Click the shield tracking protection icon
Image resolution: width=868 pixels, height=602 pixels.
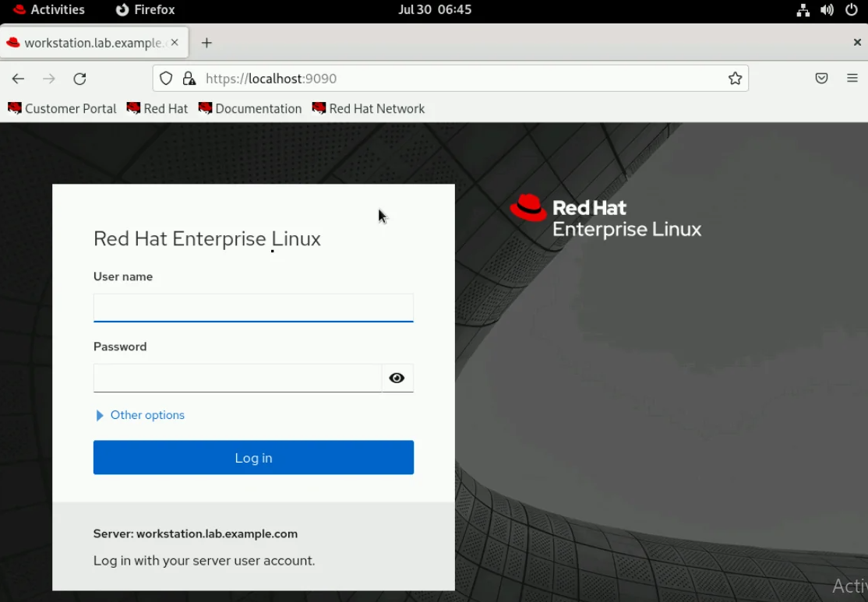[x=165, y=78]
